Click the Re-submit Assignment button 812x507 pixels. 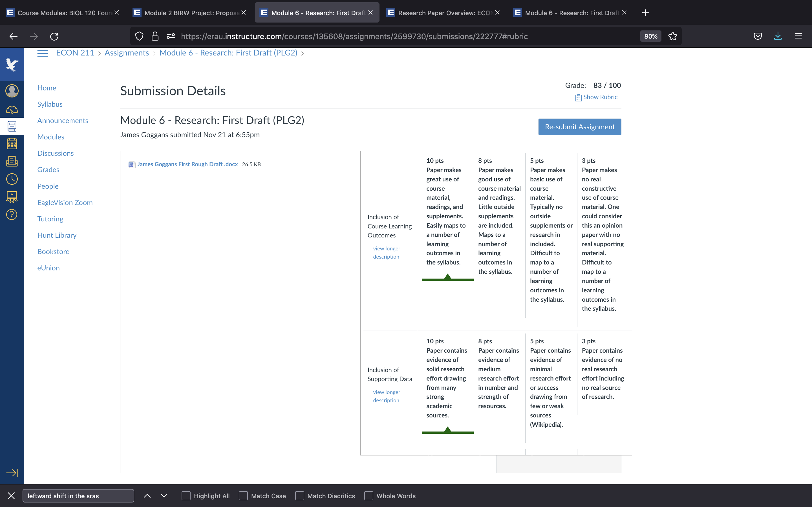point(580,127)
